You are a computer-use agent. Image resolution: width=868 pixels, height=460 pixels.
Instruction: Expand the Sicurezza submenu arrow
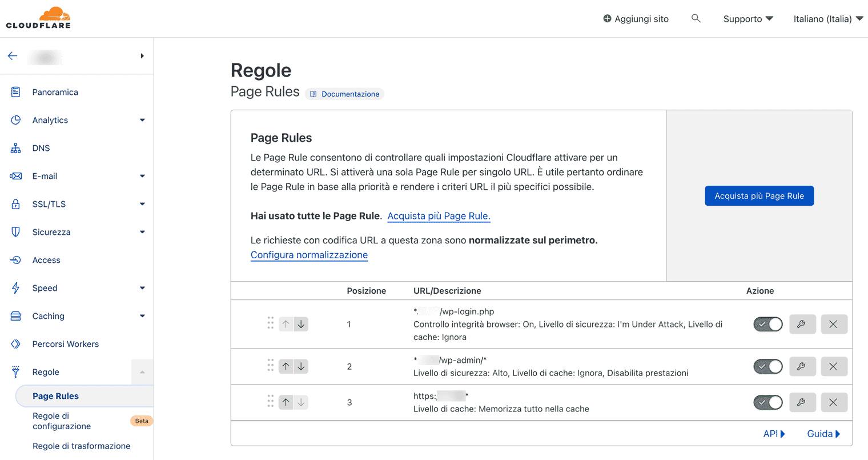pyautogui.click(x=142, y=232)
